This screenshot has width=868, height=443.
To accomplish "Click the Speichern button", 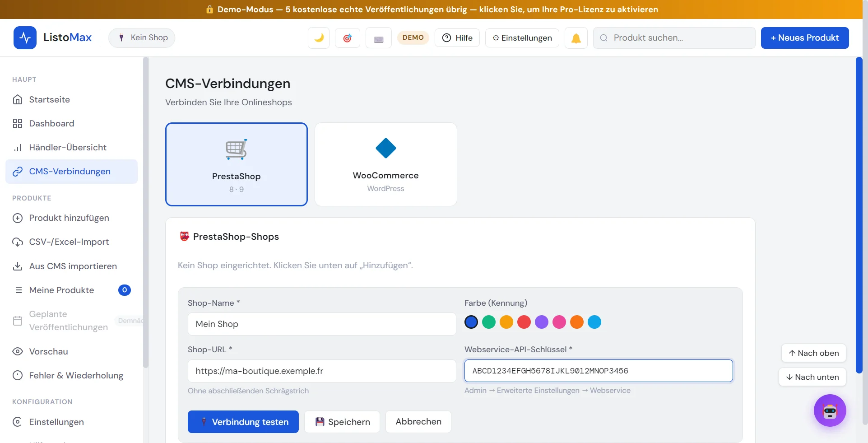I will 342,422.
